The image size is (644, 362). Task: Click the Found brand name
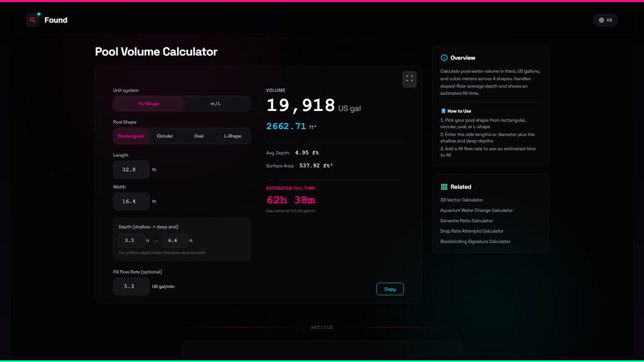click(56, 20)
